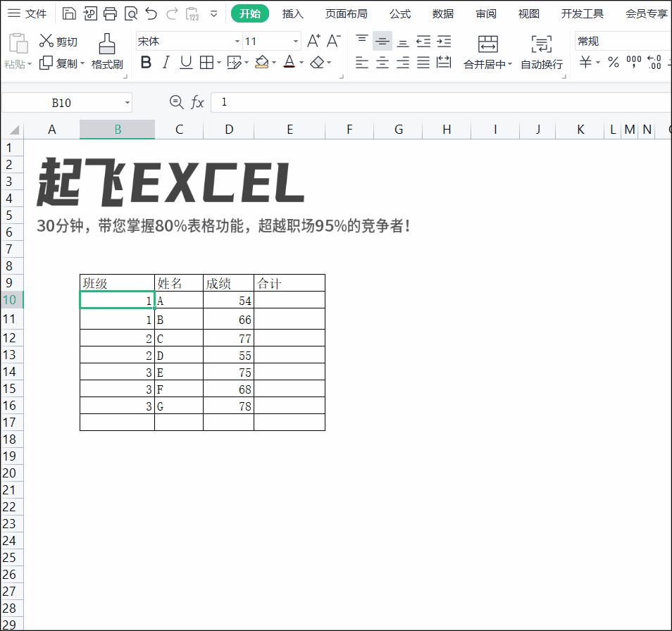Click the 开始 tab
This screenshot has height=631, width=672.
point(250,13)
